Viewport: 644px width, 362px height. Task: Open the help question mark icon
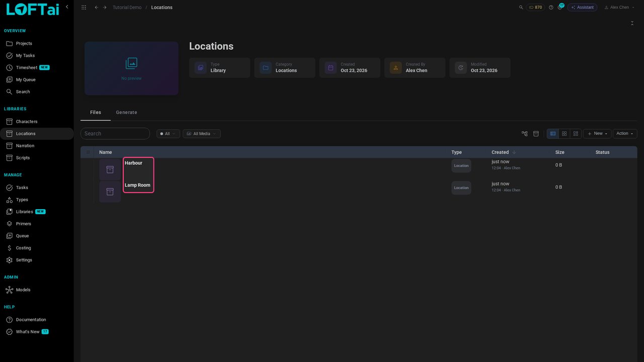tap(551, 8)
